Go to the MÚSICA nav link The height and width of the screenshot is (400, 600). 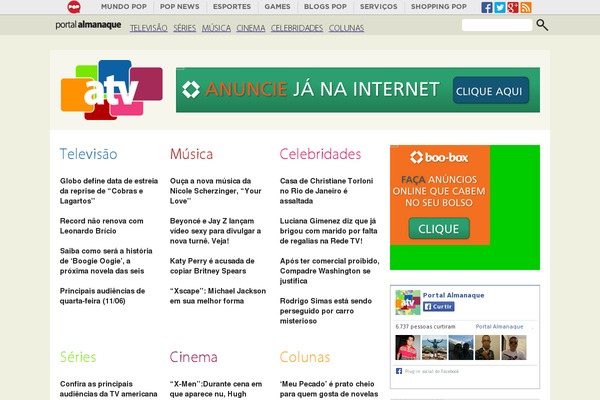coord(216,28)
